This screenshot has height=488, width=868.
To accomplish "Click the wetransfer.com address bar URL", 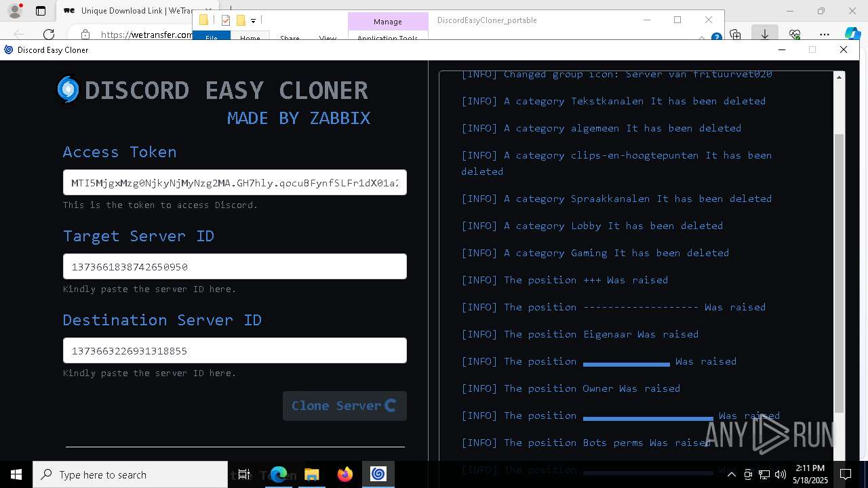I will pos(146,34).
